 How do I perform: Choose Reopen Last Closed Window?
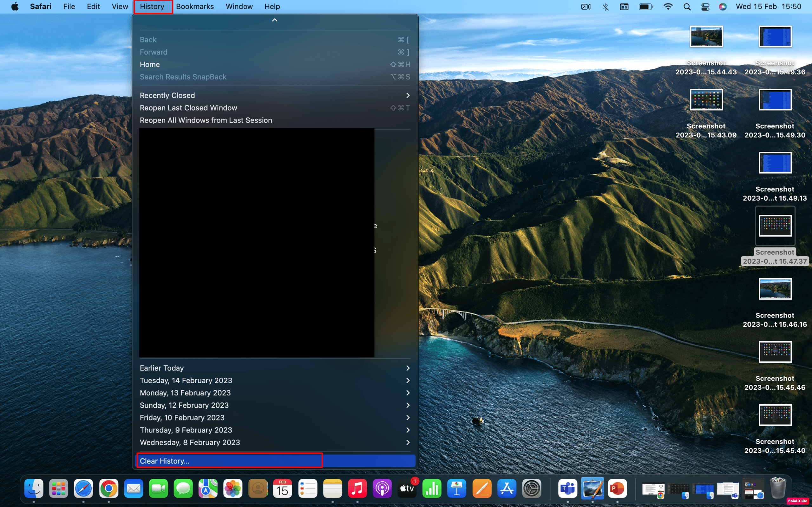[x=188, y=108]
